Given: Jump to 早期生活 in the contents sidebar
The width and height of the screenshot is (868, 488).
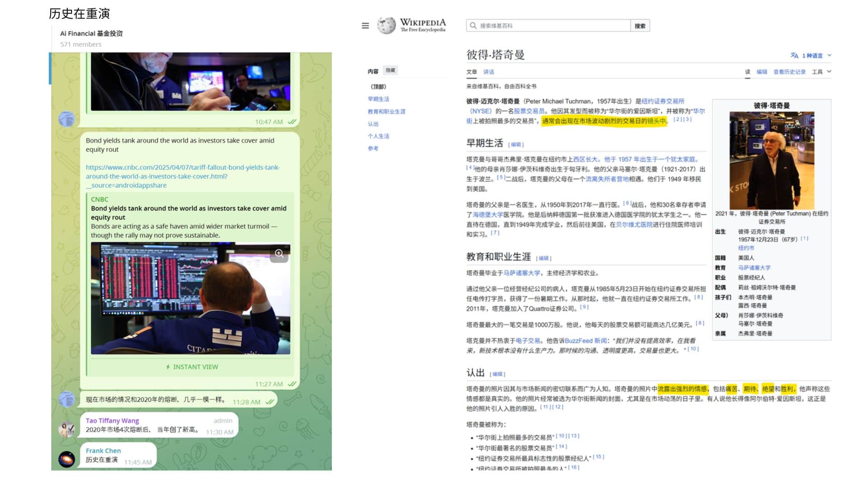Looking at the screenshot, I should pyautogui.click(x=378, y=99).
